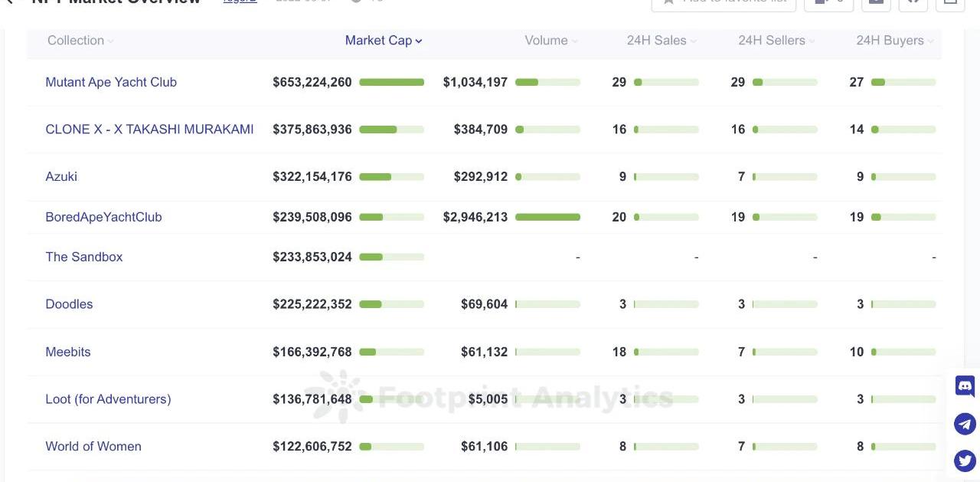Select volume value $61,106
This screenshot has width=980, height=482.
coord(485,446)
